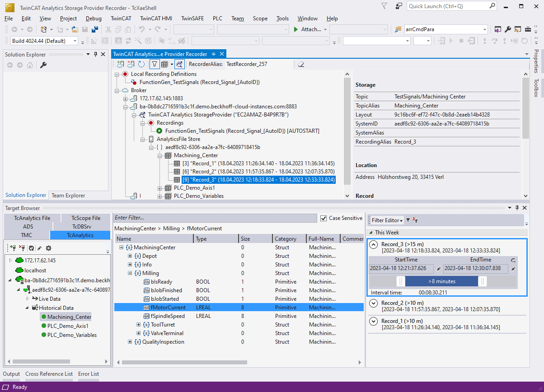Image resolution: width=544 pixels, height=392 pixels.
Task: Click the add recording icon in Recorder toolbar
Action: (x=120, y=64)
